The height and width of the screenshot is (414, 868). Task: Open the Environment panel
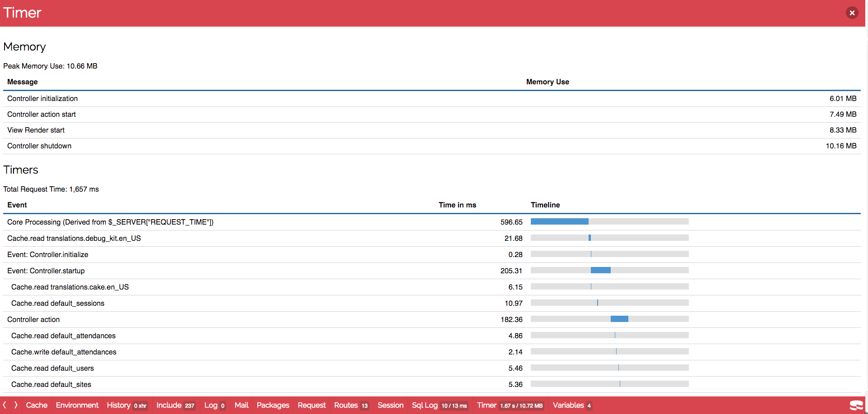77,405
